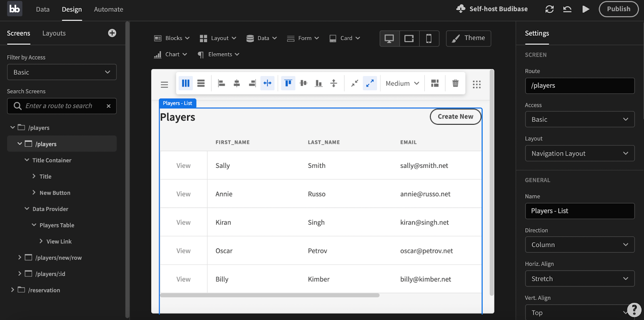Screen dimensions: 644x320
Task: Switch to the Layouts tab
Action: click(54, 33)
